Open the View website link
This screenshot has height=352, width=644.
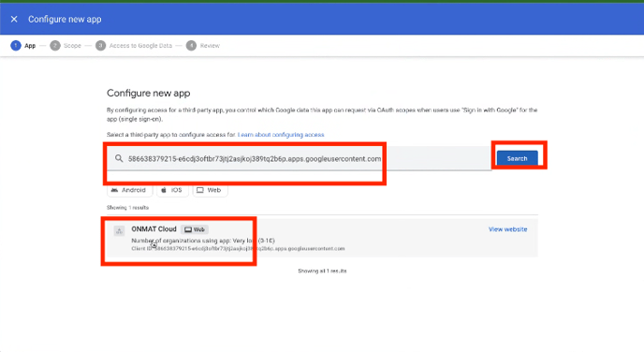tap(507, 229)
